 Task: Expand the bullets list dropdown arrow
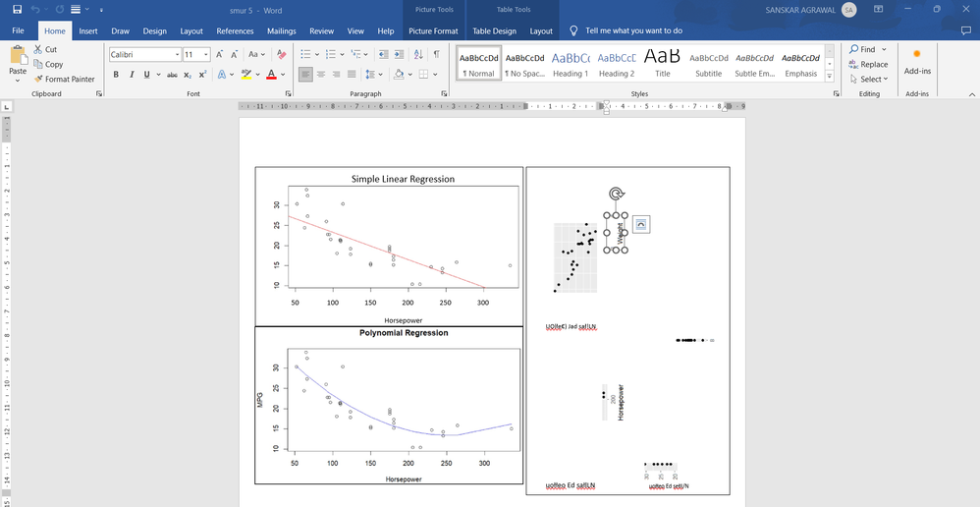pos(317,54)
